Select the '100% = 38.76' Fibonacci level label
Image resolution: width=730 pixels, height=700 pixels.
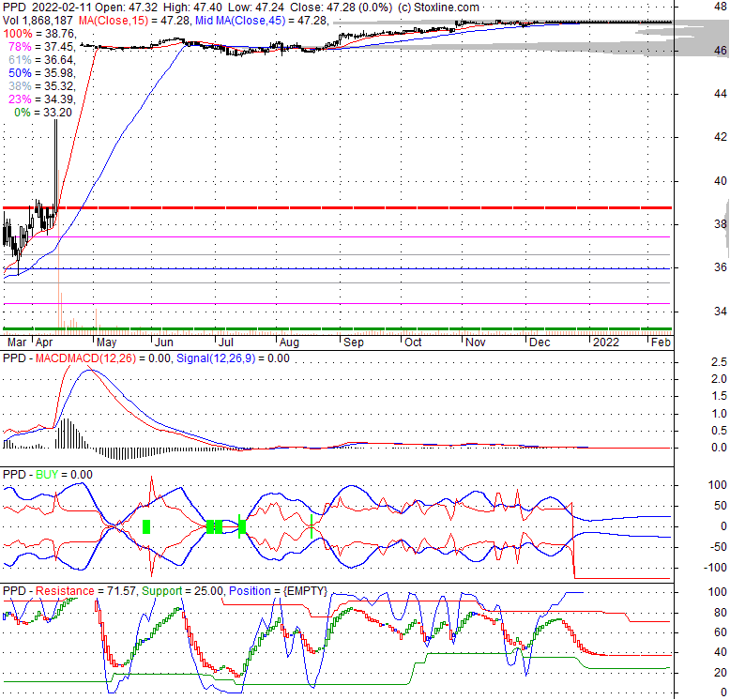(x=39, y=34)
